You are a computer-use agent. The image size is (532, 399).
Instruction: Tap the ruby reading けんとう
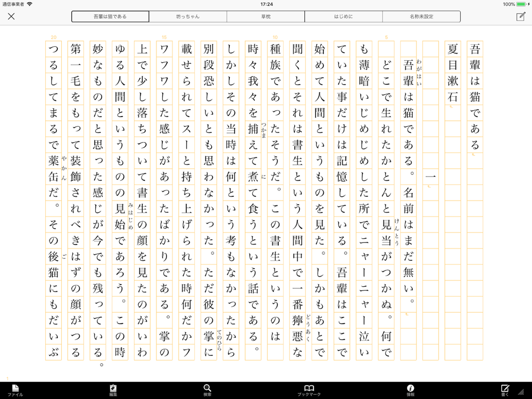(x=397, y=232)
